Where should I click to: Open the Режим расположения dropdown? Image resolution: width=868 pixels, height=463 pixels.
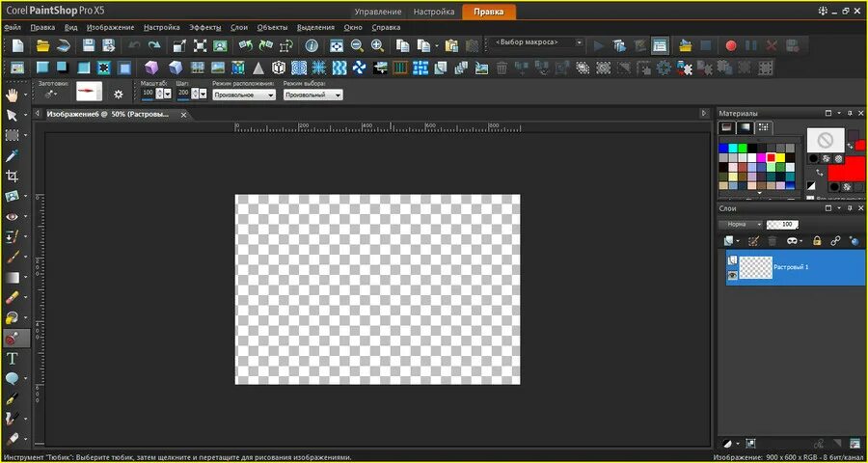click(244, 95)
